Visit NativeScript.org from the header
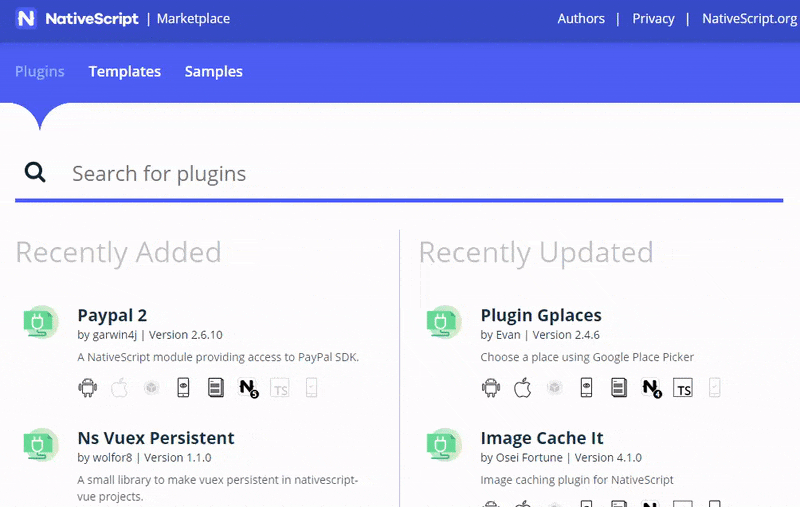Image resolution: width=800 pixels, height=507 pixels. [749, 19]
